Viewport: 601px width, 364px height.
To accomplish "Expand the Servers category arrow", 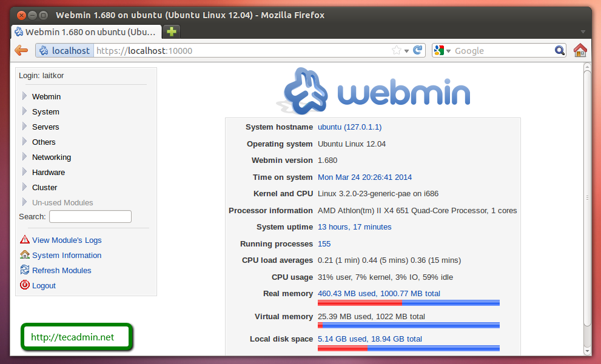I will 24,126.
